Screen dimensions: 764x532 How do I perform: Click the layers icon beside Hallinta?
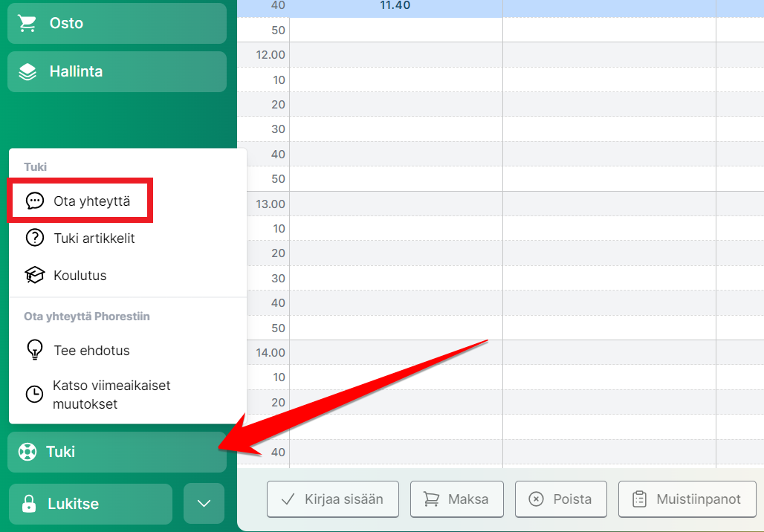(x=27, y=72)
